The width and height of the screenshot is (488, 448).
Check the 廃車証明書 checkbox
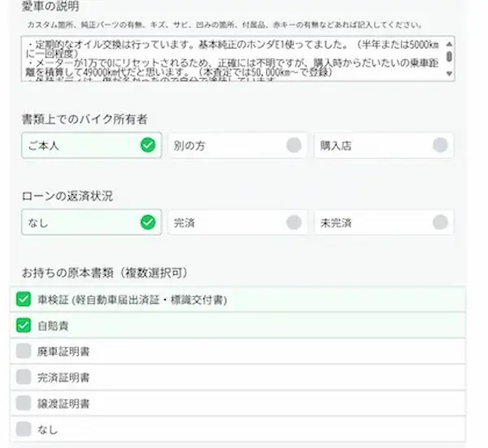(x=24, y=351)
